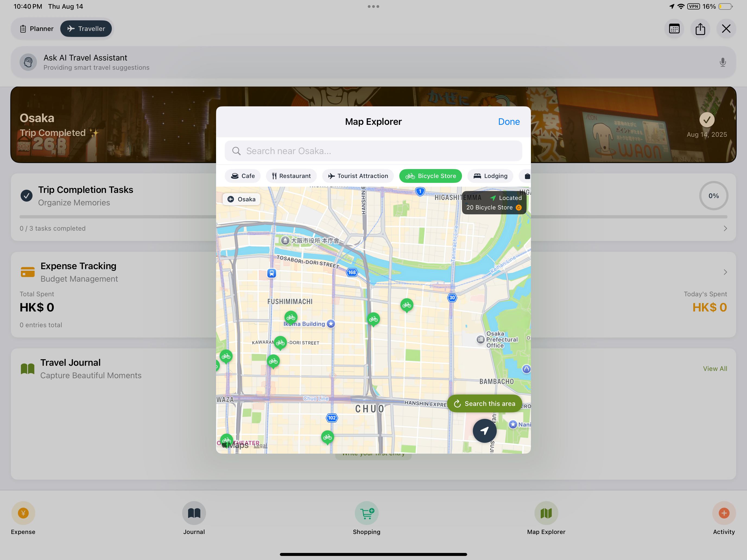Tap '0 / 3 tasks completed' text
747x560 pixels.
pyautogui.click(x=53, y=228)
